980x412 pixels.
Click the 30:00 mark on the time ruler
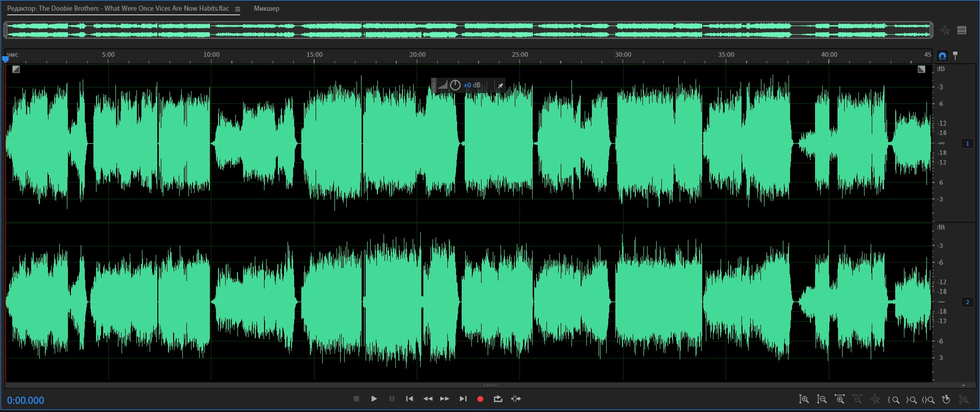click(x=623, y=54)
